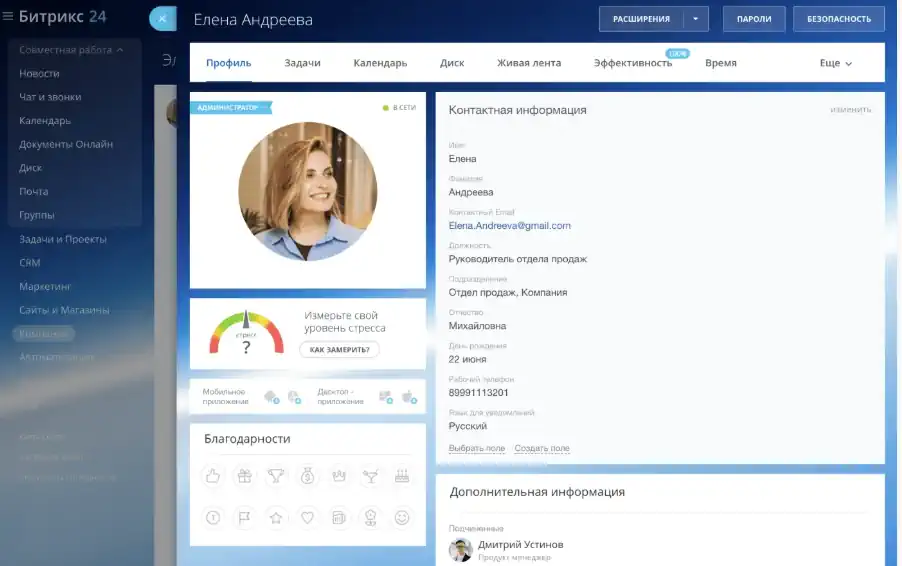Viewport: 902px width, 566px height.
Task: Give a thumbs-up gratitude badge
Action: point(213,476)
